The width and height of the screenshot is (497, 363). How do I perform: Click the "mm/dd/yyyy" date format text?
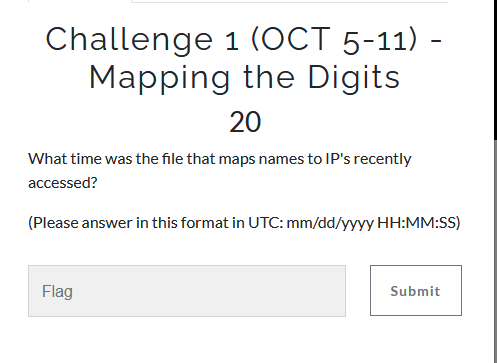click(x=330, y=223)
